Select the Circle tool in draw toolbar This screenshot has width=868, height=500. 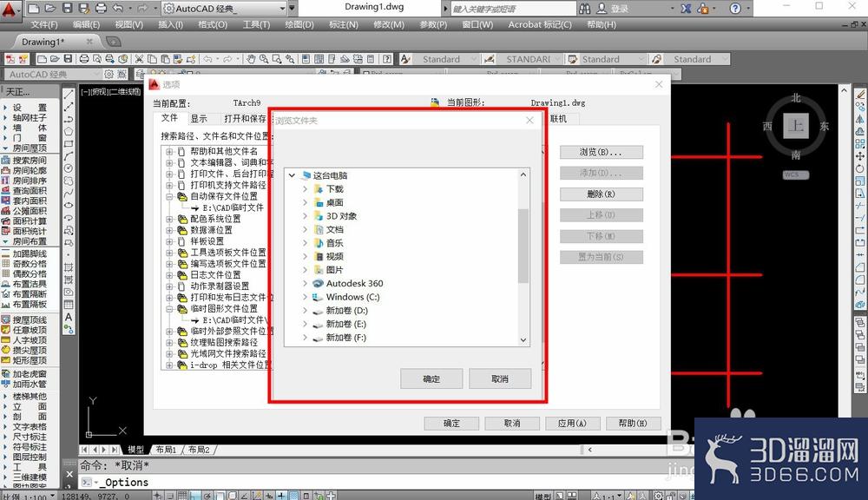69,168
